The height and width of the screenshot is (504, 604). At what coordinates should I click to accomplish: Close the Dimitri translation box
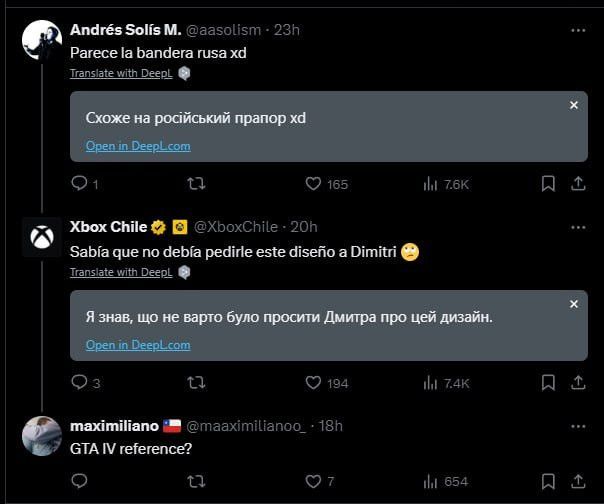[573, 304]
